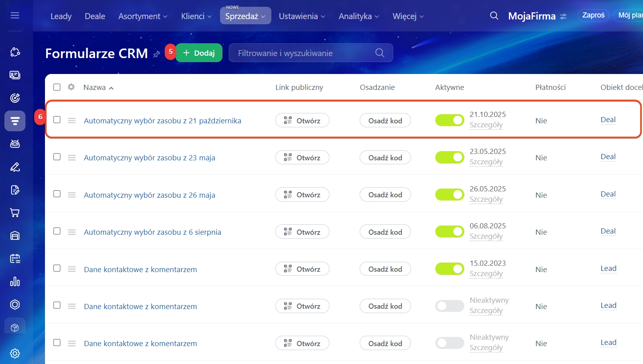The width and height of the screenshot is (643, 364).
Task: Expand the Asortyment dropdown menu
Action: pyautogui.click(x=142, y=16)
